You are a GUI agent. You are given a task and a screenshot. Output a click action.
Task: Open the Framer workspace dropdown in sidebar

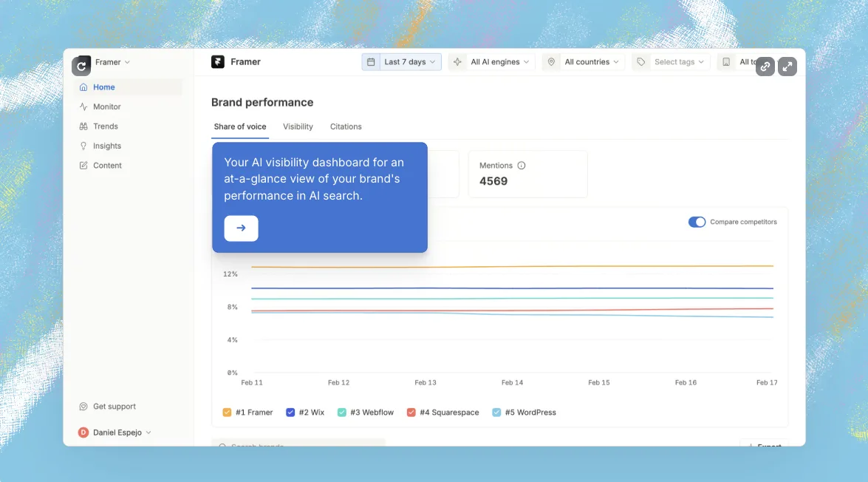pos(112,62)
